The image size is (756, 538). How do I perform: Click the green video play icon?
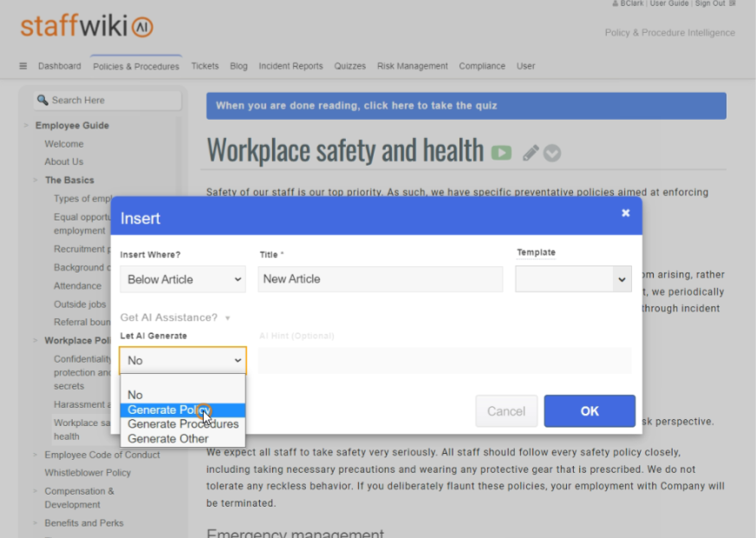(x=501, y=153)
